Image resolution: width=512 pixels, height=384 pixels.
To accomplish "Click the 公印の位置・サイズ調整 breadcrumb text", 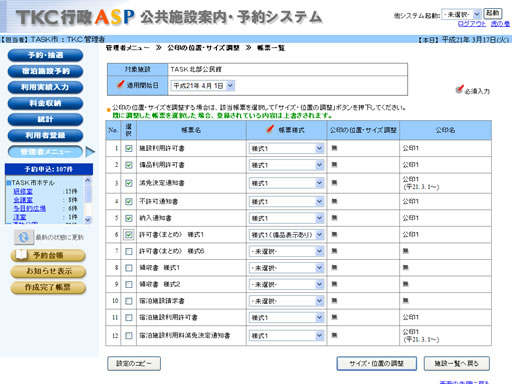I will pyautogui.click(x=203, y=48).
